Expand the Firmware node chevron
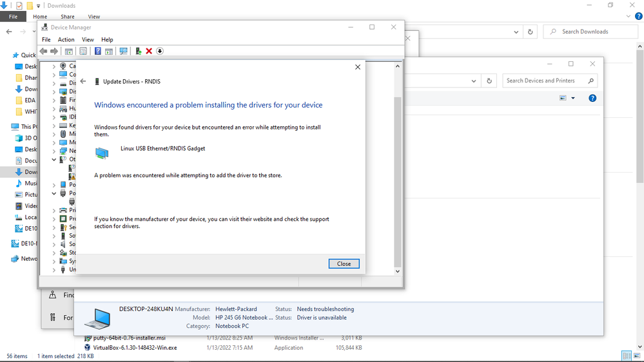This screenshot has width=644, height=362. 54,100
